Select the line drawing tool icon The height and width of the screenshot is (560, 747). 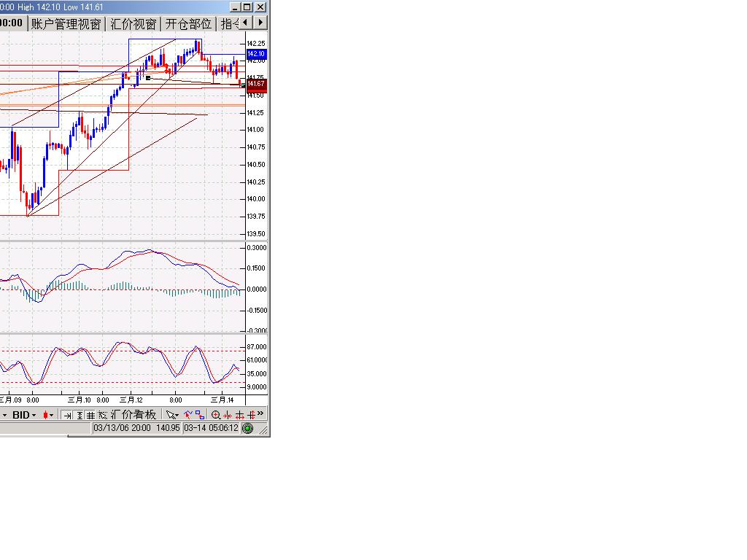coord(187,415)
